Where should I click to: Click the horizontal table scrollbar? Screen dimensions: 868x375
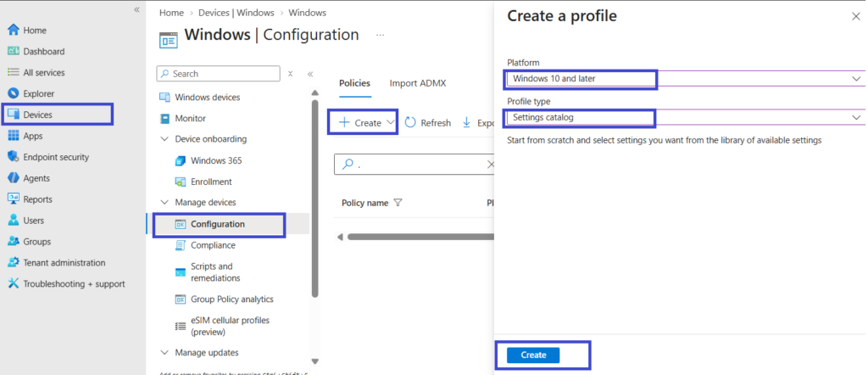(420, 237)
